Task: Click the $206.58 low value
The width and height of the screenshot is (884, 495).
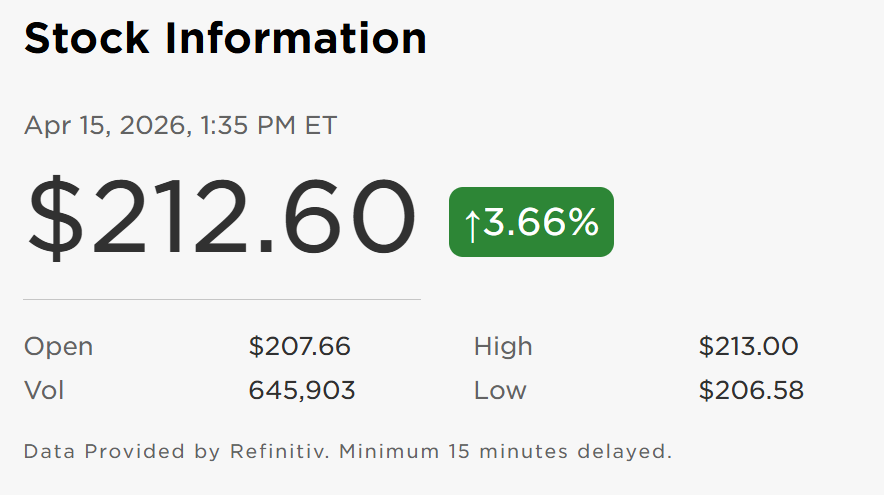Action: pos(751,390)
